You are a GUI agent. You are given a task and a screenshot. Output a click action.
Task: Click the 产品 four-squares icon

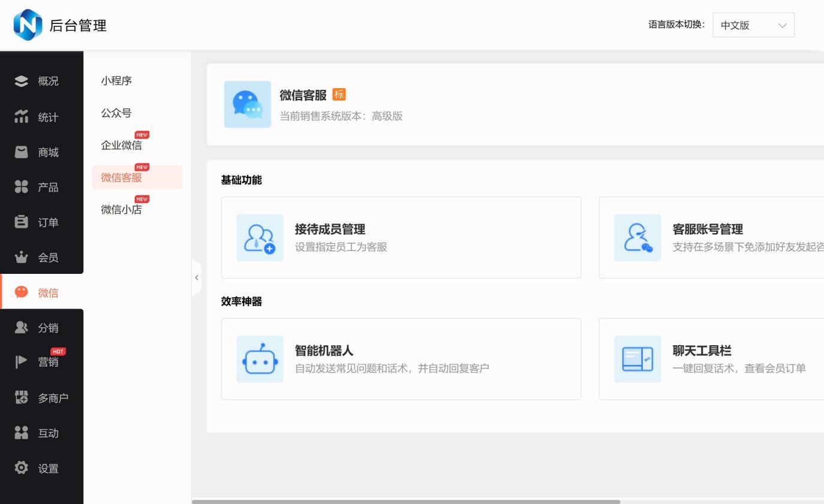(x=22, y=187)
